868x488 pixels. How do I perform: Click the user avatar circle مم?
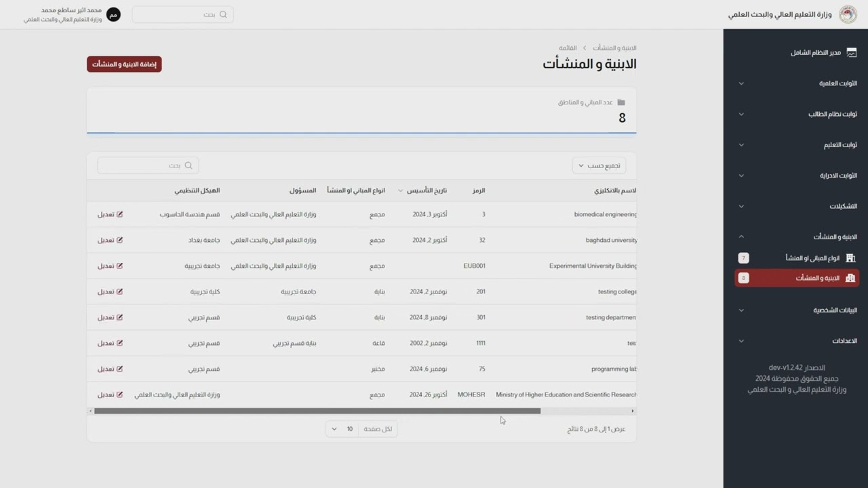113,14
